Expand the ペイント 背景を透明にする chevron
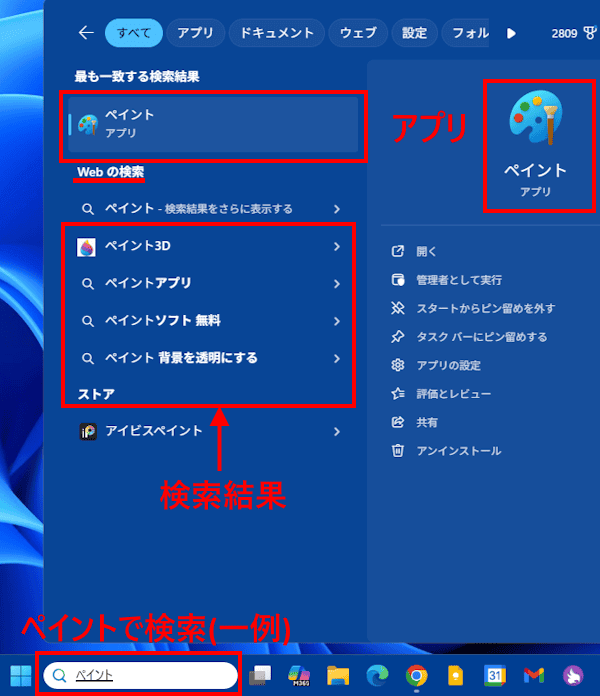Screen dimensions: 600x696 pyautogui.click(x=337, y=358)
